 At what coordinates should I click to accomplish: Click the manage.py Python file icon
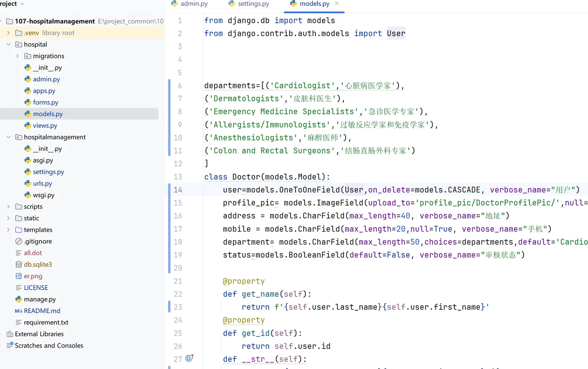click(18, 299)
